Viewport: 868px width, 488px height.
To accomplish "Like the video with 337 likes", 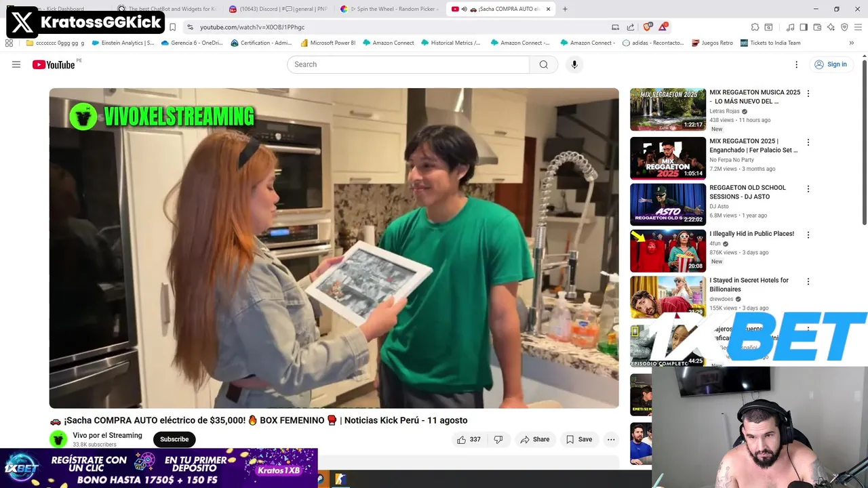I will 469,439.
